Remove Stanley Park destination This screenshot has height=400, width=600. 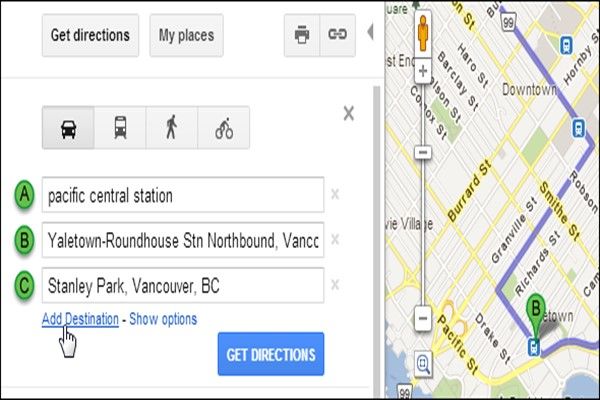(x=335, y=286)
